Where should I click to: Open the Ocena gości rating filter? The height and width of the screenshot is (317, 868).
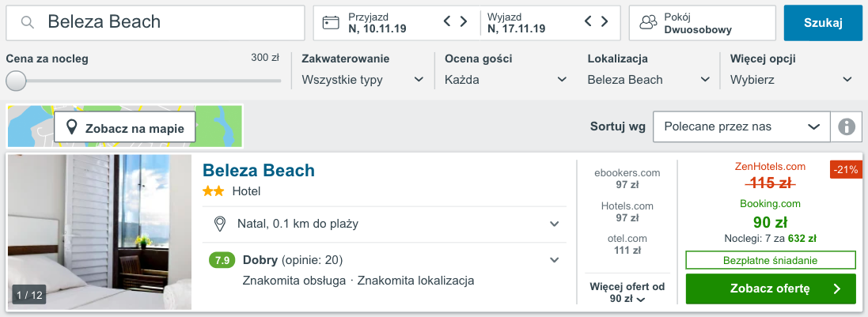point(506,80)
